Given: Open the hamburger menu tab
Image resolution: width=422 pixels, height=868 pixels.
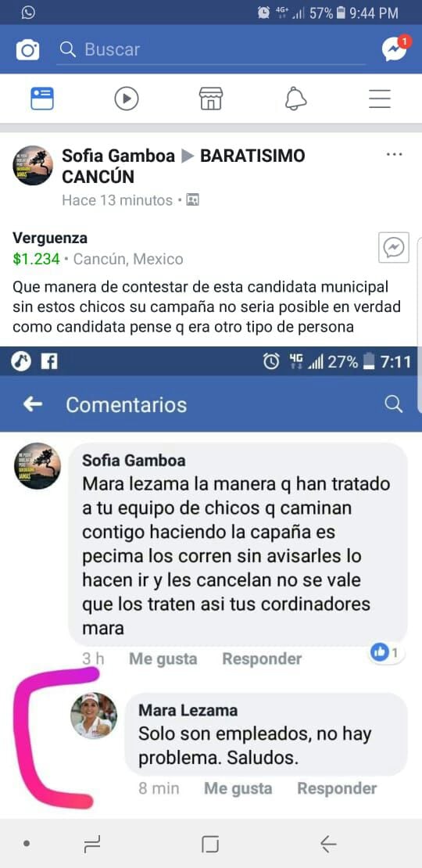Looking at the screenshot, I should click(x=380, y=99).
